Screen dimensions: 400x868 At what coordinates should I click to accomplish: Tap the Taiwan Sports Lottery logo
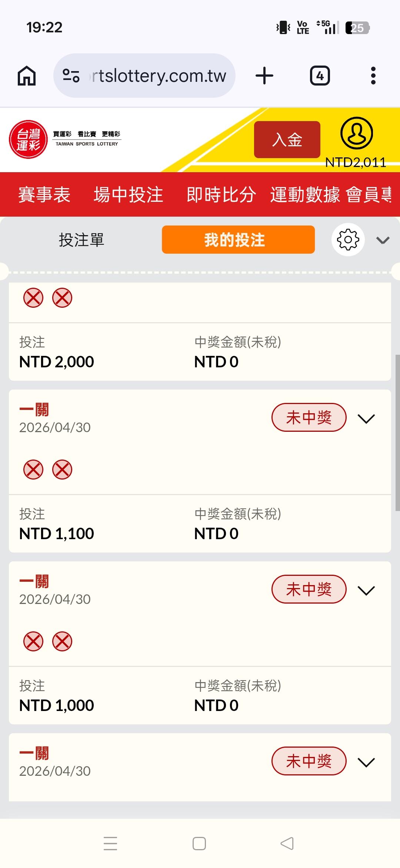click(x=29, y=140)
